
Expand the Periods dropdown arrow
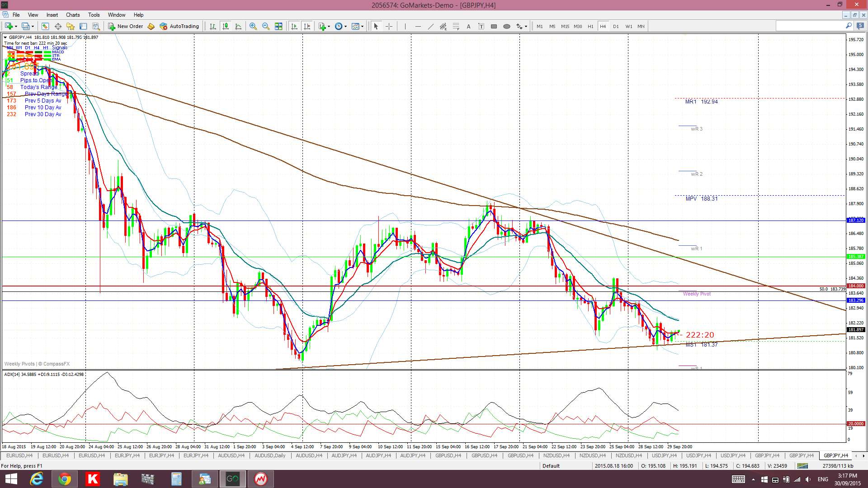coord(345,26)
